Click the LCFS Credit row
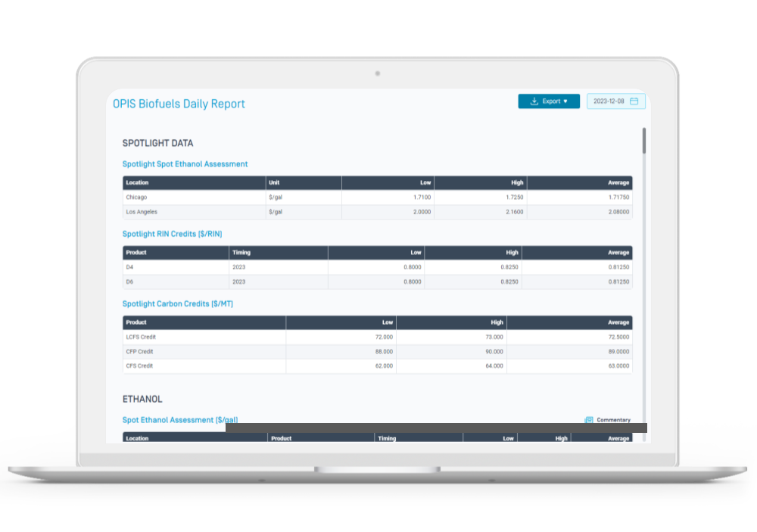The height and width of the screenshot is (532, 757). [x=140, y=337]
